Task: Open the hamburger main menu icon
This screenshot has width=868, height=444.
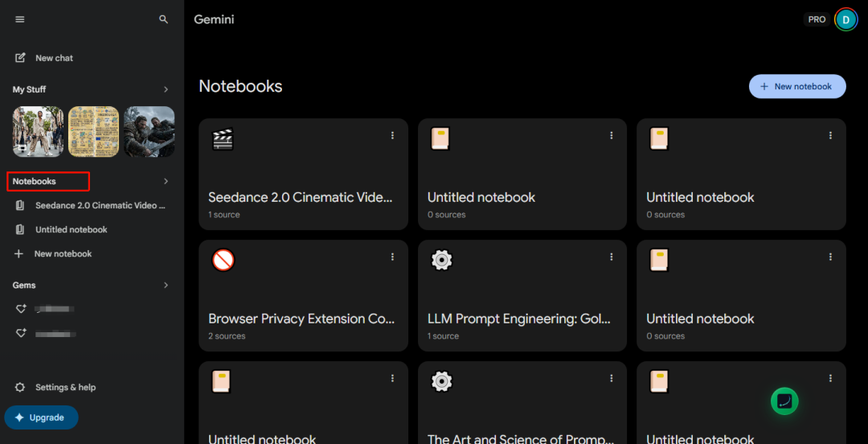Action: tap(20, 19)
